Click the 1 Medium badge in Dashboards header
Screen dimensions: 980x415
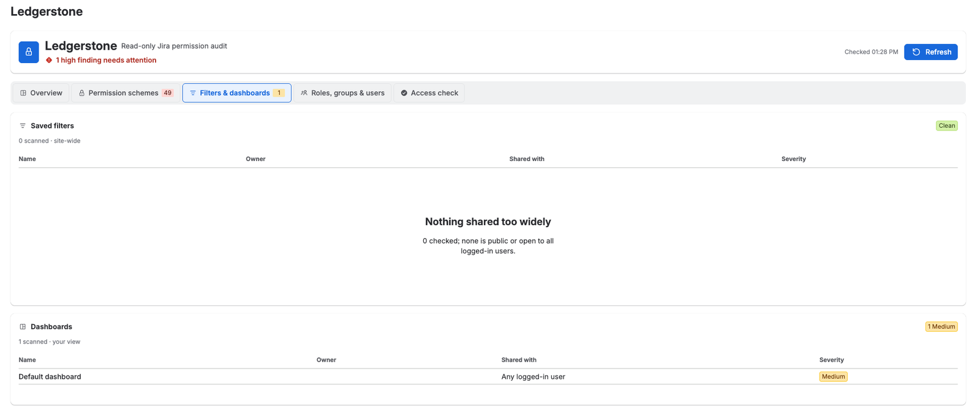[941, 327]
